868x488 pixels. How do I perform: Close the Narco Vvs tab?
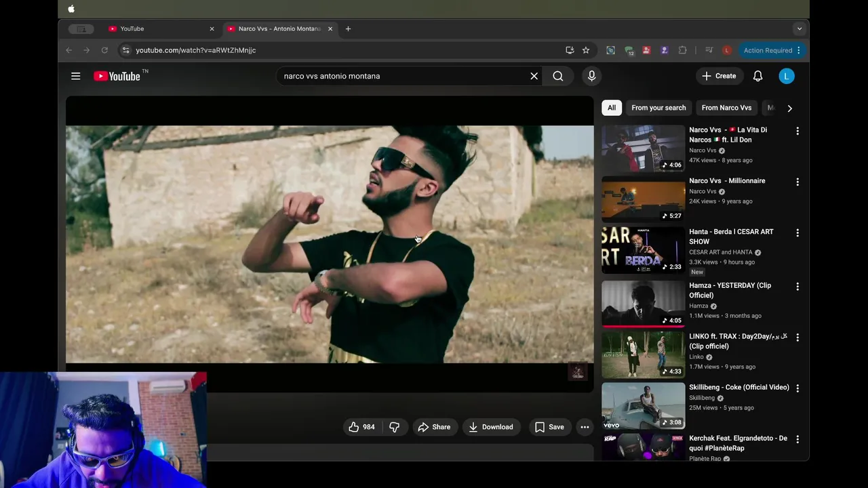coord(330,28)
